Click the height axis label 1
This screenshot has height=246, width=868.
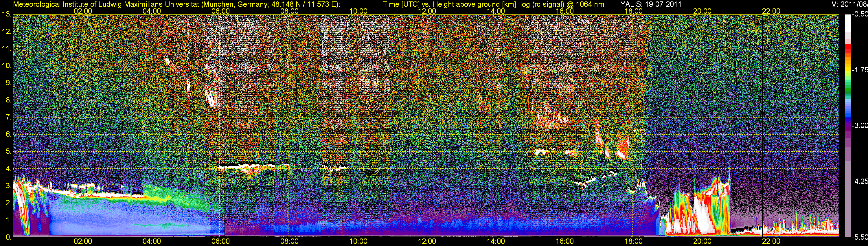tap(8, 220)
